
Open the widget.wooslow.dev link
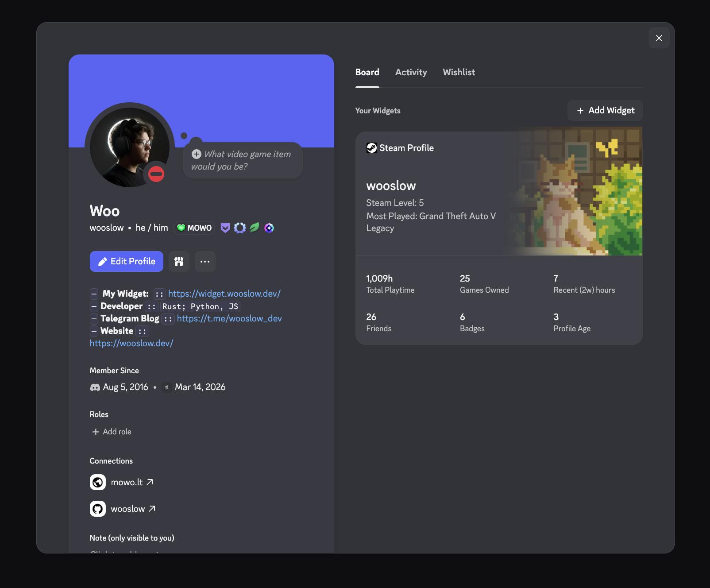[224, 294]
